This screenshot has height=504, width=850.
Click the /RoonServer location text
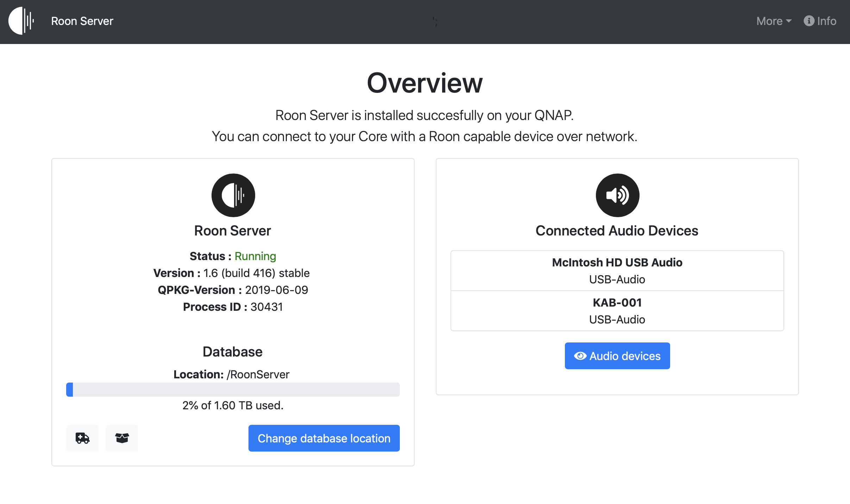point(258,374)
